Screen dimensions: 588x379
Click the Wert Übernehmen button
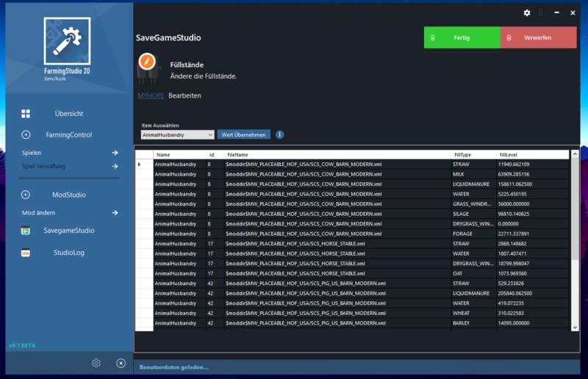(x=244, y=135)
